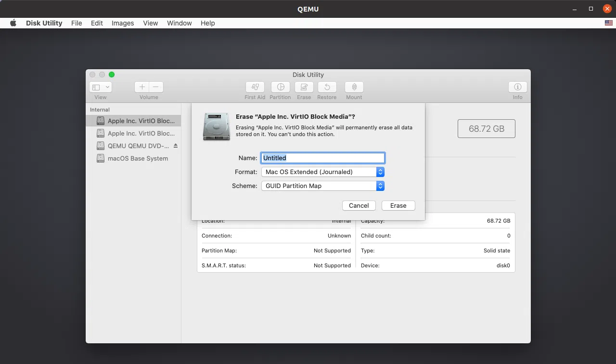Click the add volume plus icon

coord(142,87)
